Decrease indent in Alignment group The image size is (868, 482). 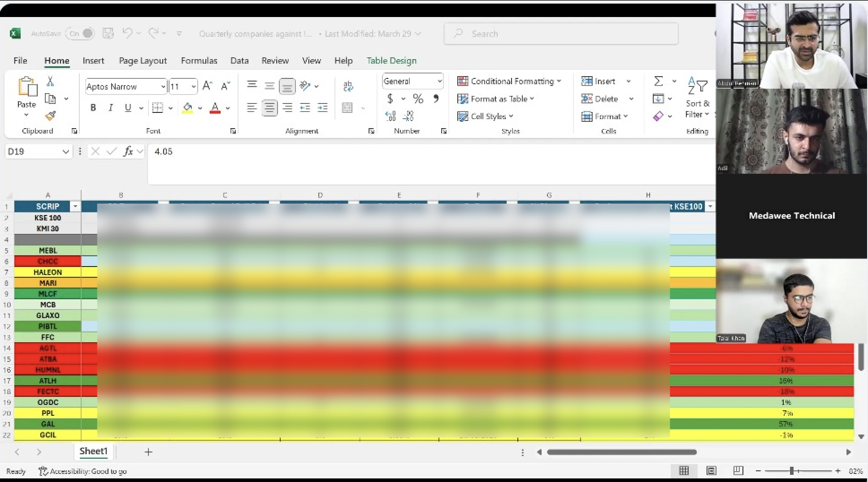[x=305, y=108]
